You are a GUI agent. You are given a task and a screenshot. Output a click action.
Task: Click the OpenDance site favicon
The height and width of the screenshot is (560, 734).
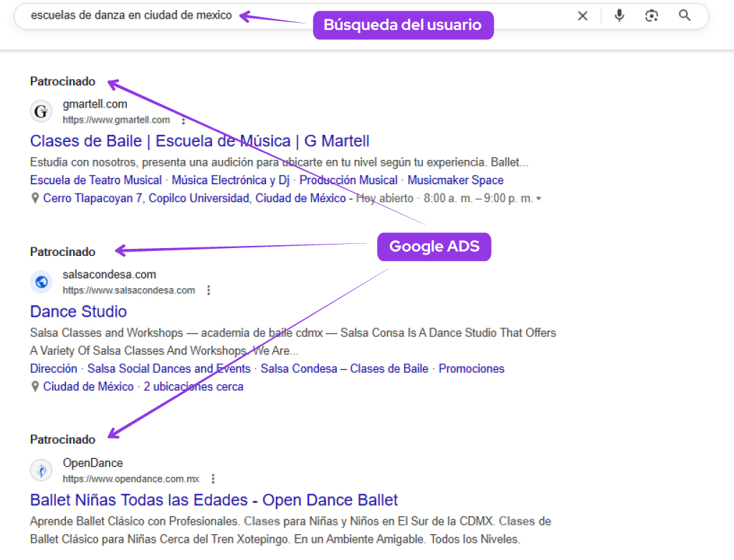(x=41, y=470)
